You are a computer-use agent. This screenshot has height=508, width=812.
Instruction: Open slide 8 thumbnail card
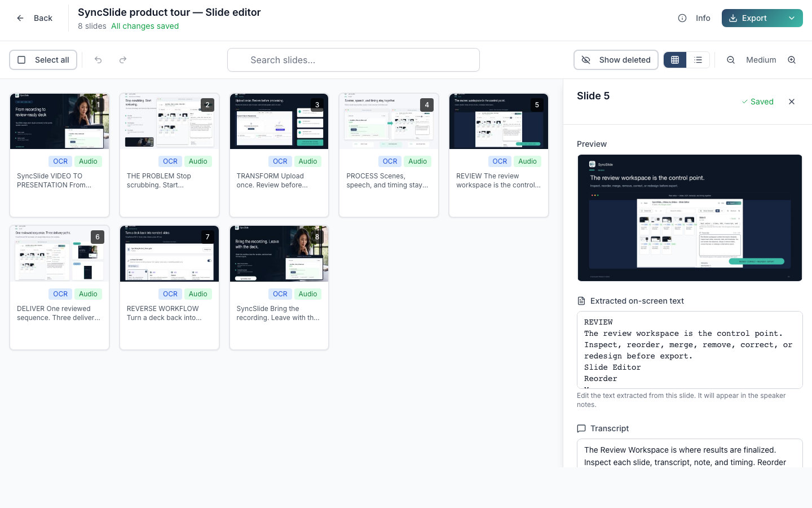[x=279, y=288]
